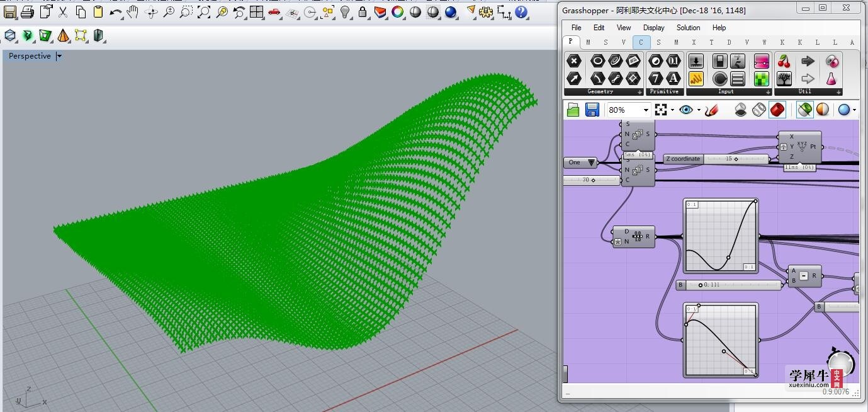
Task: Select the Rotate View tool
Action: [x=151, y=11]
